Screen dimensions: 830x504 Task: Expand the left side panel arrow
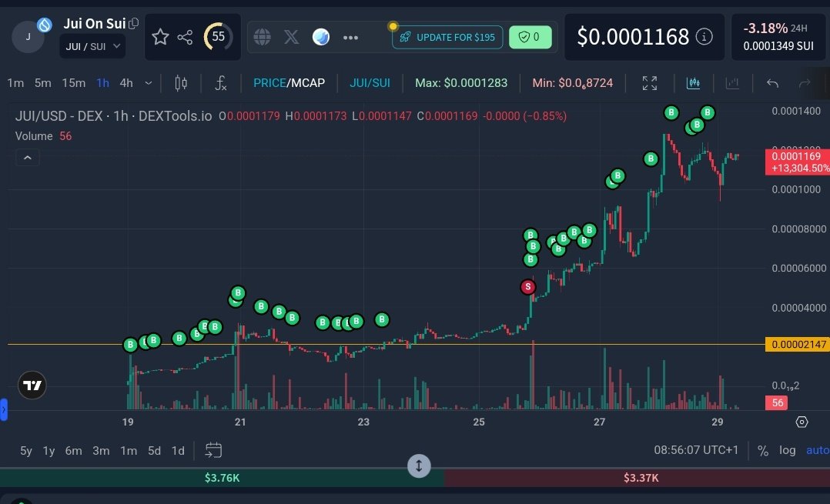(x=3, y=409)
